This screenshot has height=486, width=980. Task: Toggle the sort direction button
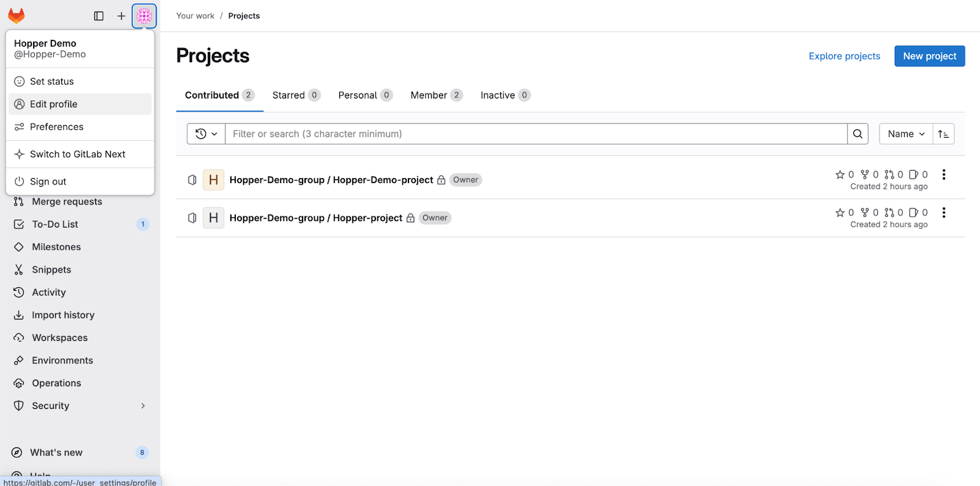click(943, 133)
